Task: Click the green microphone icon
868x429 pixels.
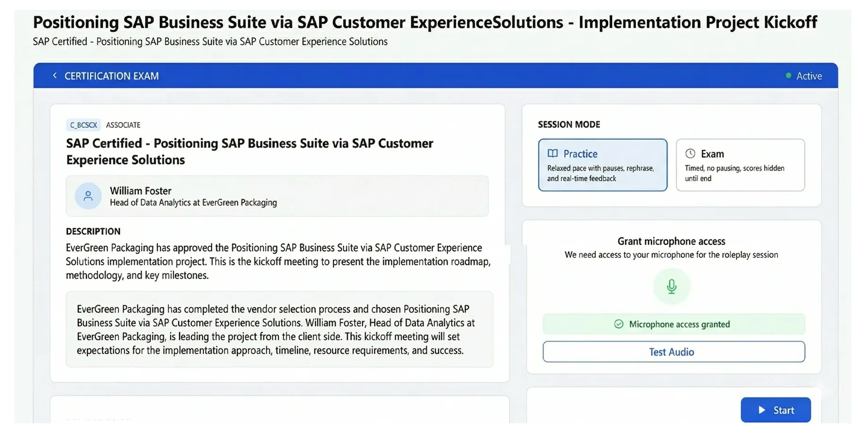Action: (x=671, y=286)
